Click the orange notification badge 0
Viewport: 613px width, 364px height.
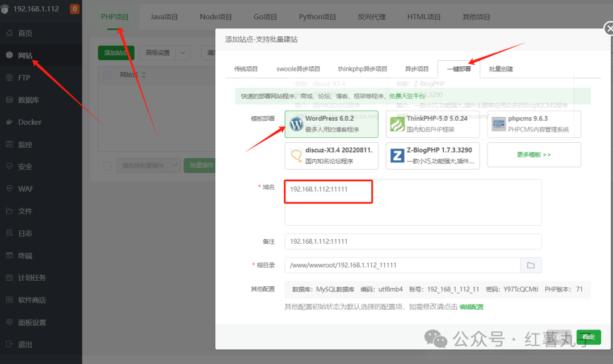[74, 9]
